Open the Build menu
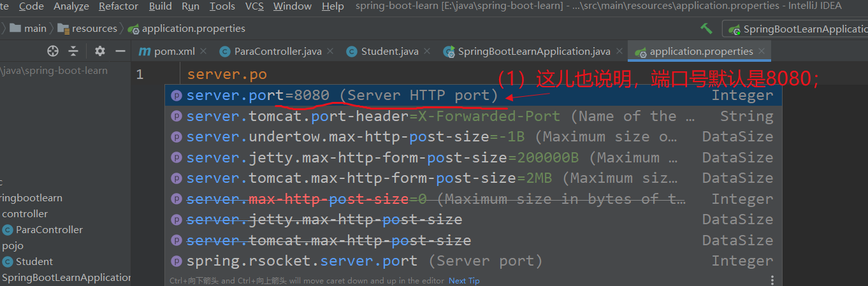The width and height of the screenshot is (868, 286). click(x=161, y=6)
